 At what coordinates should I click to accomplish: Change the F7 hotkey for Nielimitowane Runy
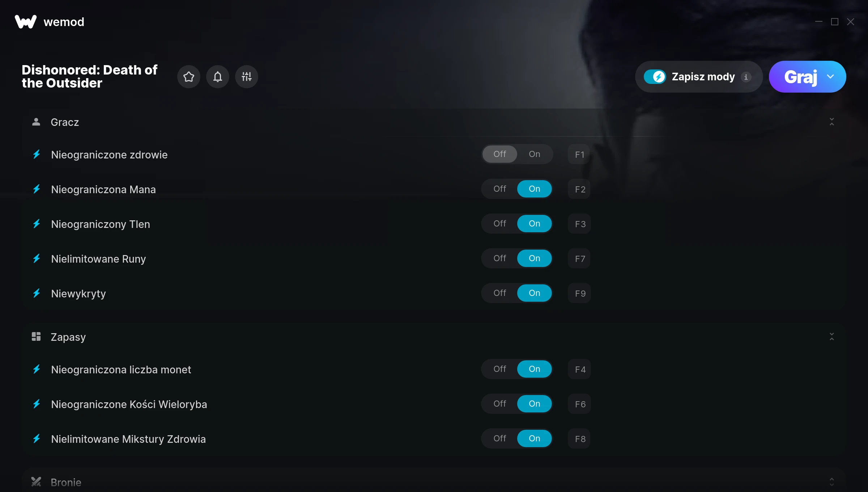pyautogui.click(x=579, y=259)
